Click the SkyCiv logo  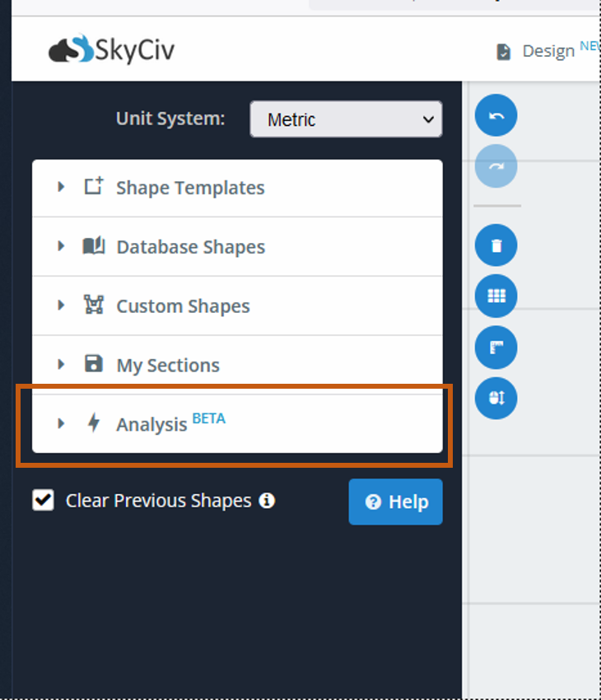coord(111,49)
